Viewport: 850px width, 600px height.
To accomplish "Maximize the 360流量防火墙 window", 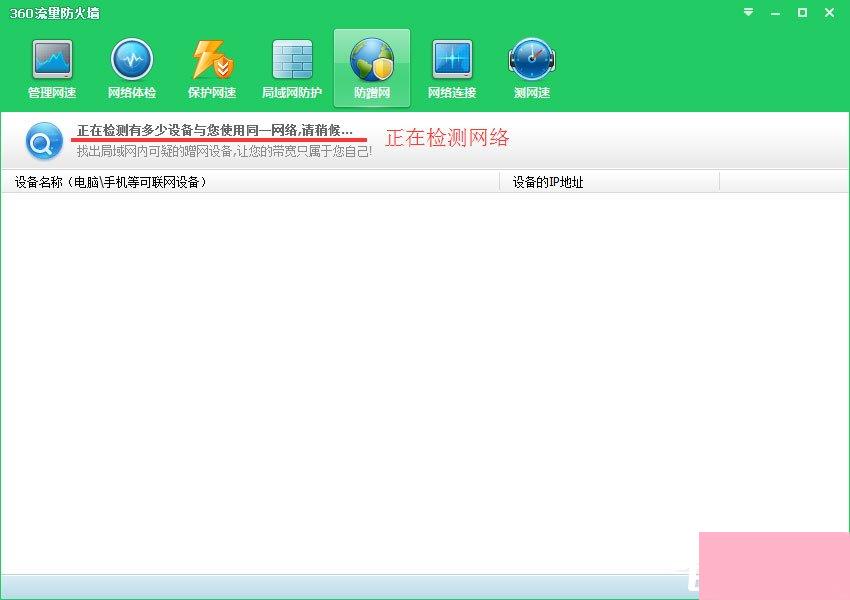I will [x=802, y=12].
